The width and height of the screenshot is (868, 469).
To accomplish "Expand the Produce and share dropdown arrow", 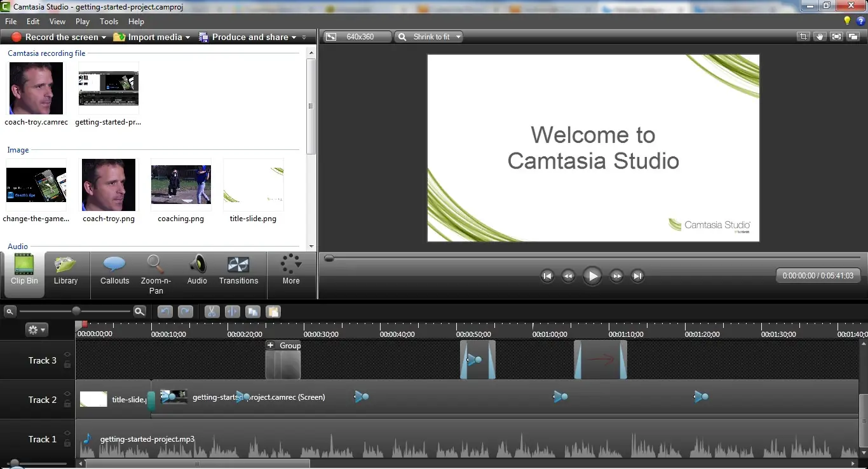I will point(294,37).
